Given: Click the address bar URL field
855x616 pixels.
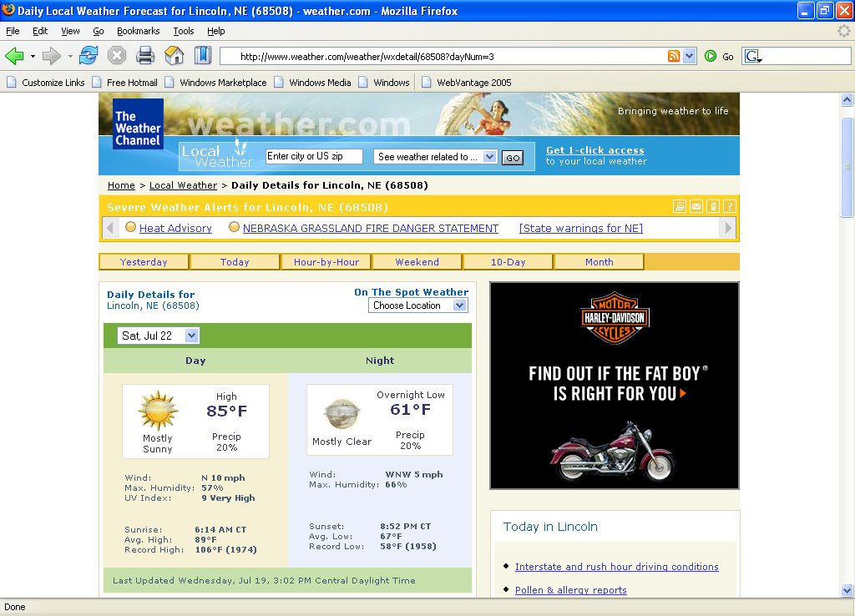Looking at the screenshot, I should (x=452, y=56).
